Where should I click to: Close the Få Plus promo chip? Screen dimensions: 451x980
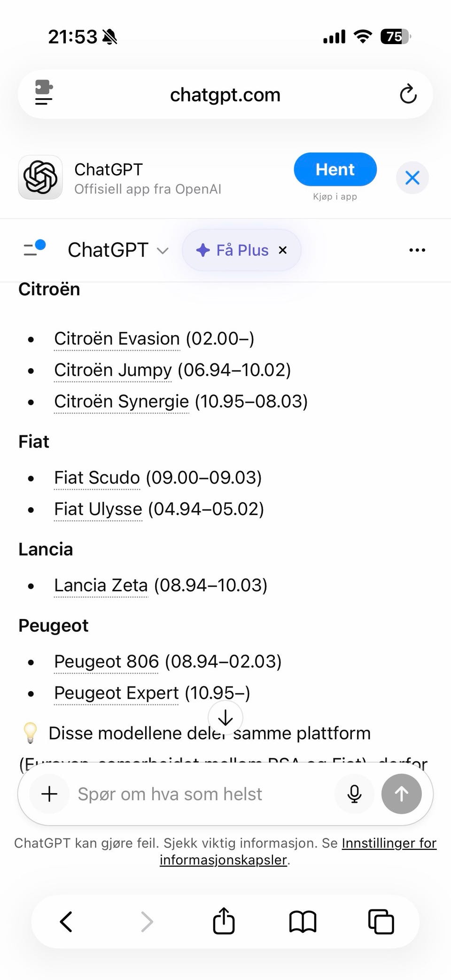[283, 250]
